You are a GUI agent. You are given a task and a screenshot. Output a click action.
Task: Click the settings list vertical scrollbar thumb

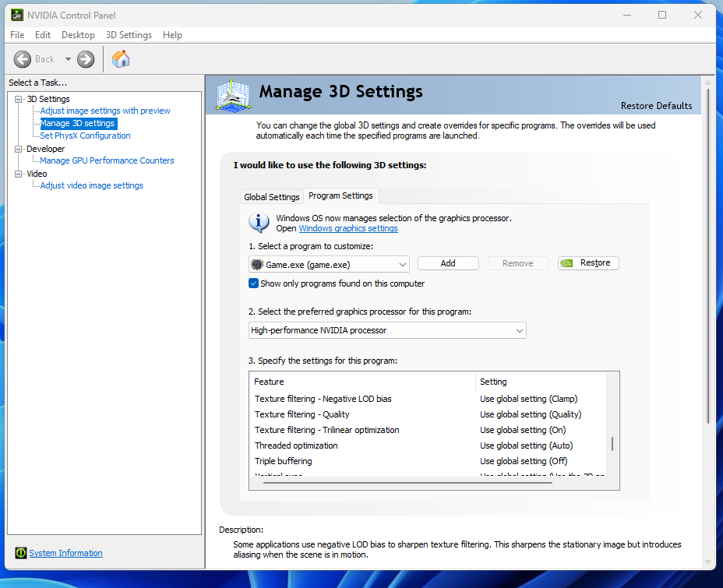(x=612, y=444)
